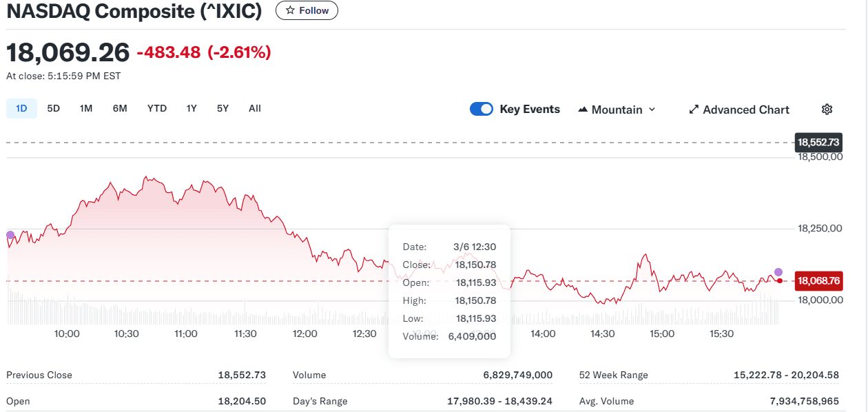Click the tooltip Date value 3/6 12:30
This screenshot has height=412, width=868.
475,247
